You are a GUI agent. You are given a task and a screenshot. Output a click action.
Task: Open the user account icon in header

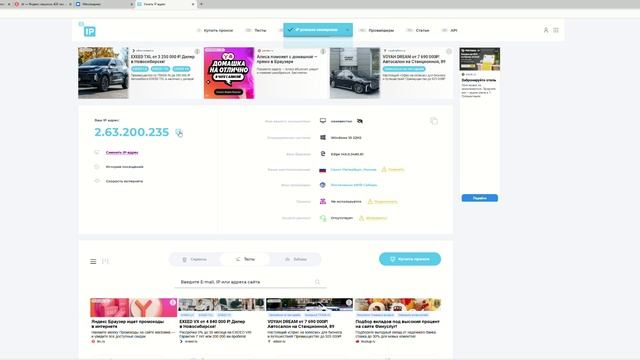tap(546, 30)
